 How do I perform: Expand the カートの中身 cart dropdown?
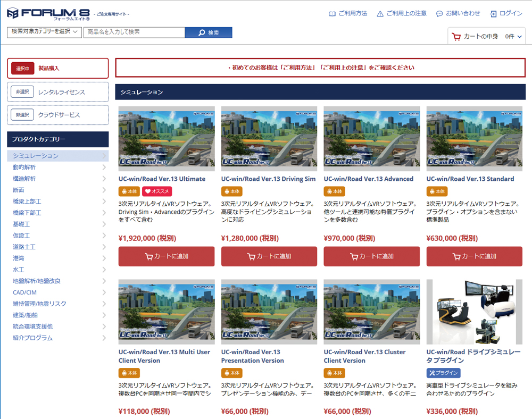(487, 37)
